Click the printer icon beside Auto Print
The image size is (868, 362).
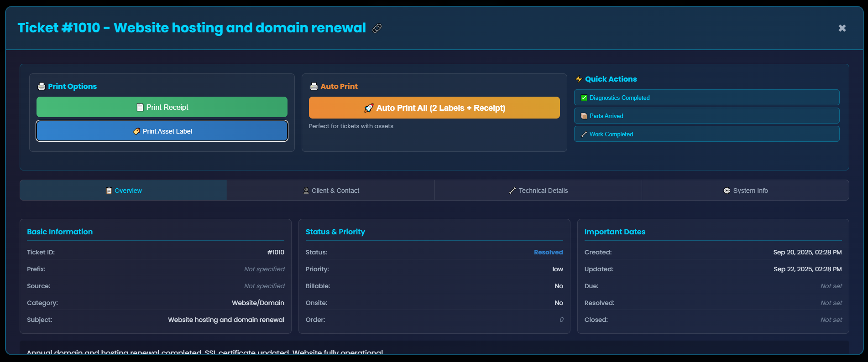314,87
